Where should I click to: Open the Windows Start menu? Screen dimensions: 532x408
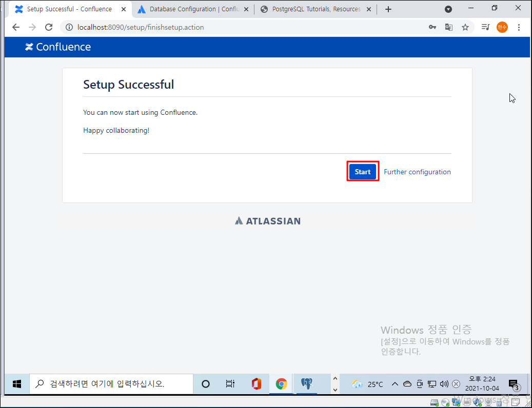coord(16,383)
